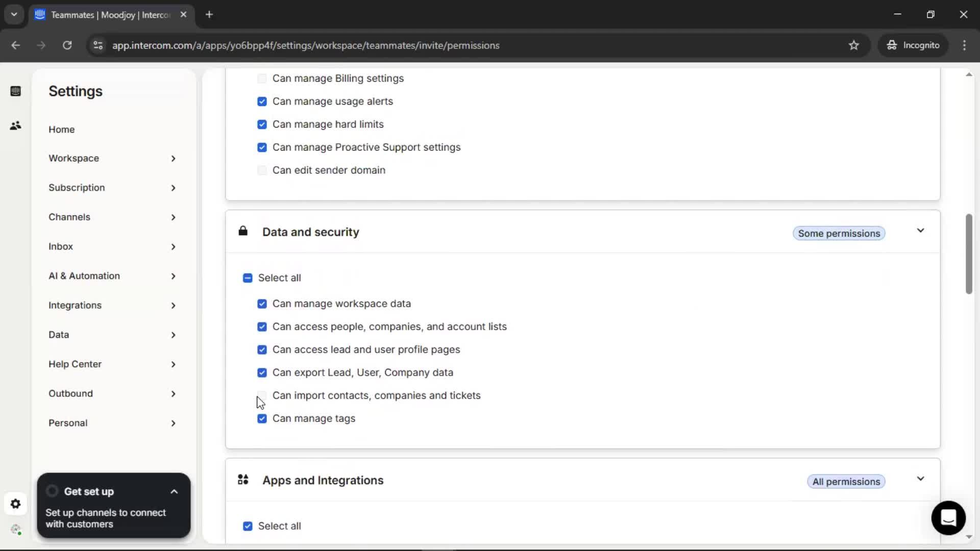Click the lock icon beside Data and security
Image resolution: width=980 pixels, height=551 pixels.
[243, 232]
